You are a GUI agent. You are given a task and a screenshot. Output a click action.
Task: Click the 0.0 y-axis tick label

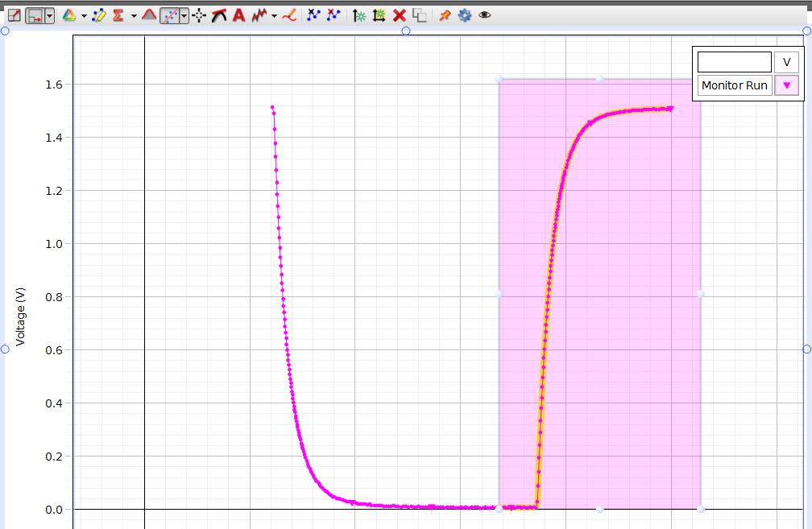coord(54,510)
